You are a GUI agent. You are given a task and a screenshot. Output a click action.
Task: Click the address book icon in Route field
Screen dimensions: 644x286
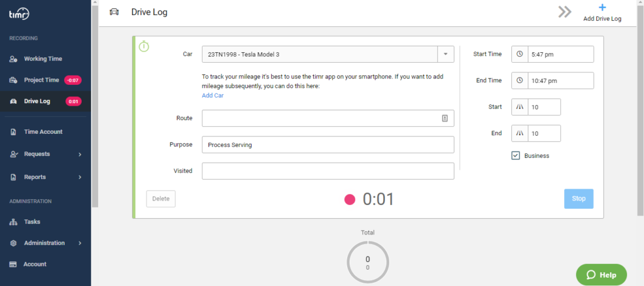pos(445,118)
